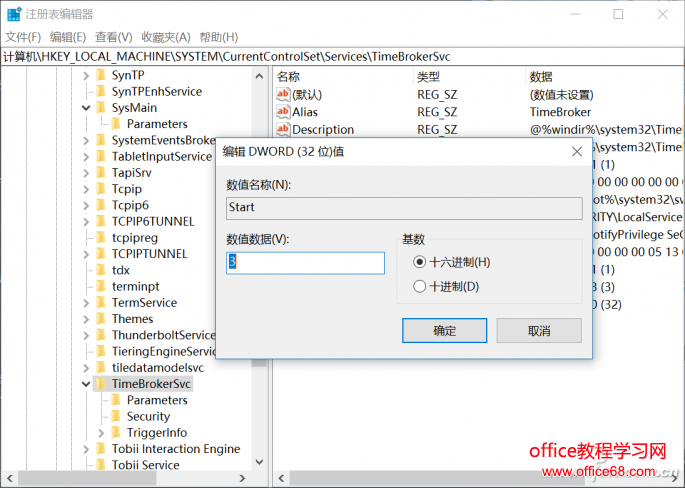Open the 查看(V) menu
The height and width of the screenshot is (488, 685).
tap(114, 37)
